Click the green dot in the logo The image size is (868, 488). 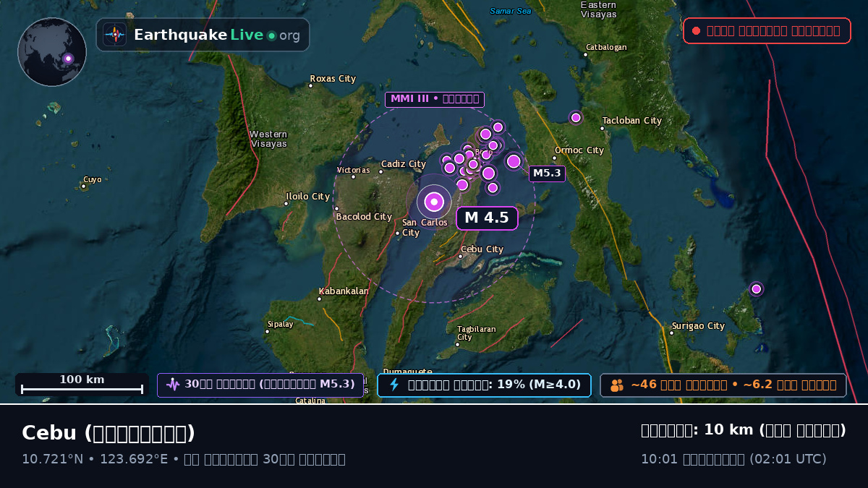tap(271, 35)
